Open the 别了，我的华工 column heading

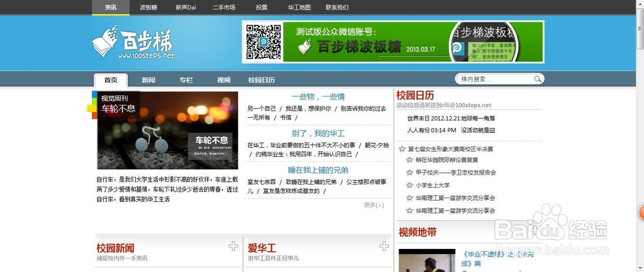[x=318, y=133]
